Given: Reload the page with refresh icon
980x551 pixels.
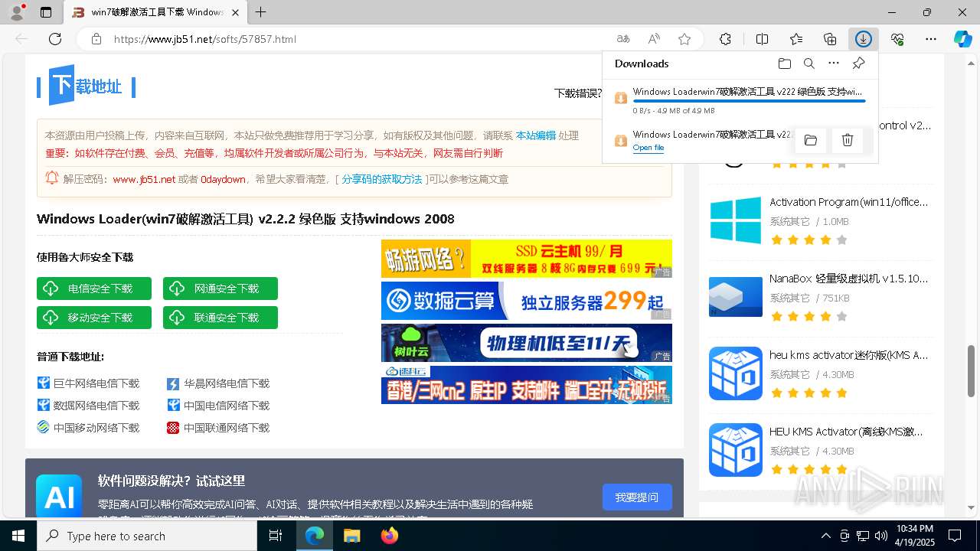Looking at the screenshot, I should pos(55,39).
